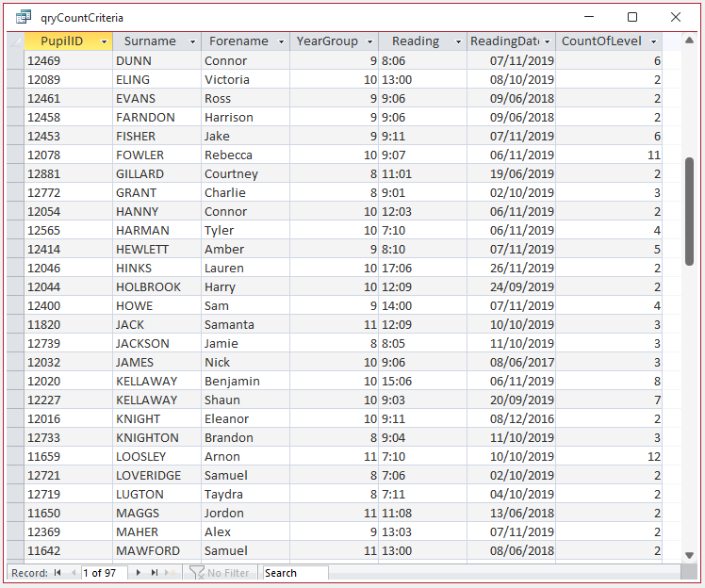Click the surname cell HANNY
The width and height of the screenshot is (705, 588).
coord(156,211)
